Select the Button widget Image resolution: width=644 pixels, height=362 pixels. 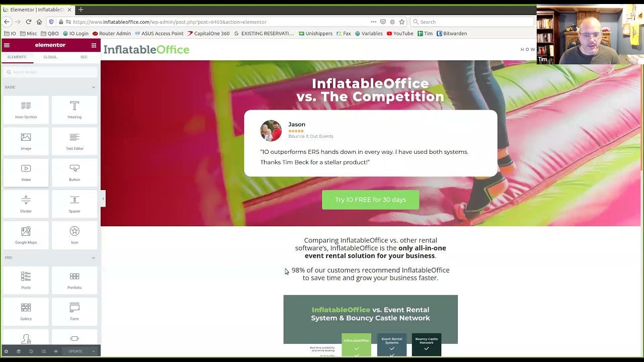[74, 172]
